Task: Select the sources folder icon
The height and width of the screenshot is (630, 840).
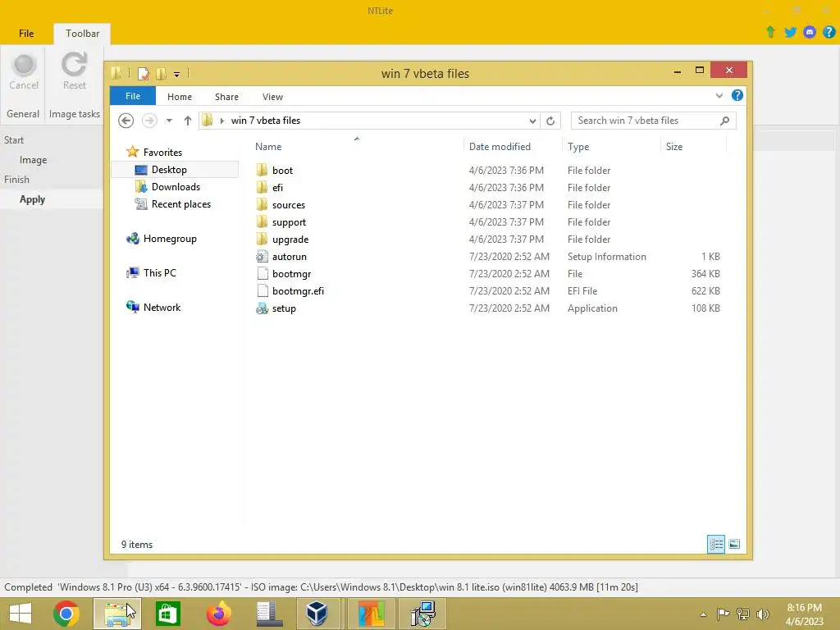Action: (x=262, y=204)
